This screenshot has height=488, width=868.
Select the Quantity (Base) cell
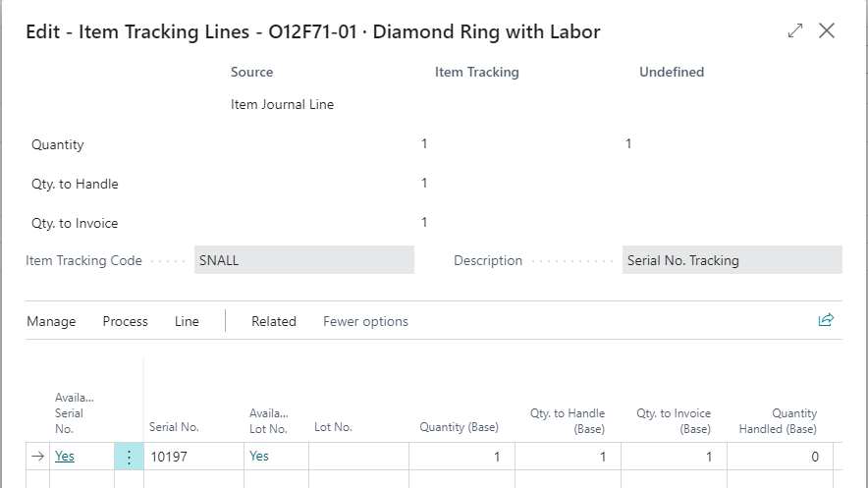[461, 457]
